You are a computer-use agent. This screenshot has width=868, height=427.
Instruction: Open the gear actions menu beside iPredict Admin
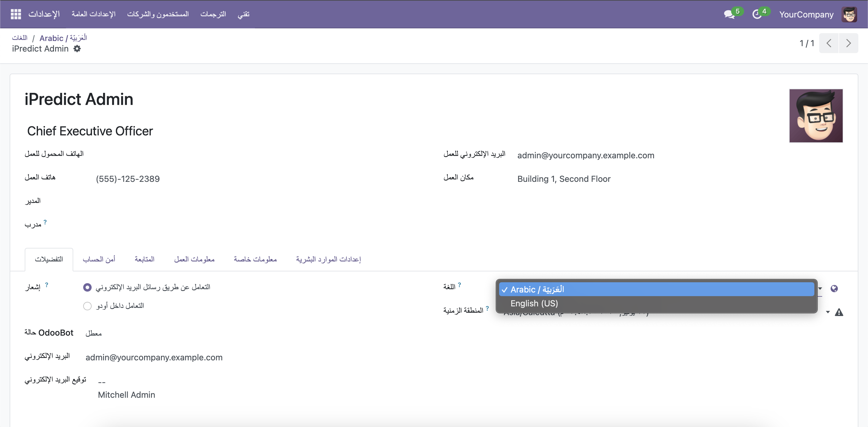[x=77, y=49]
